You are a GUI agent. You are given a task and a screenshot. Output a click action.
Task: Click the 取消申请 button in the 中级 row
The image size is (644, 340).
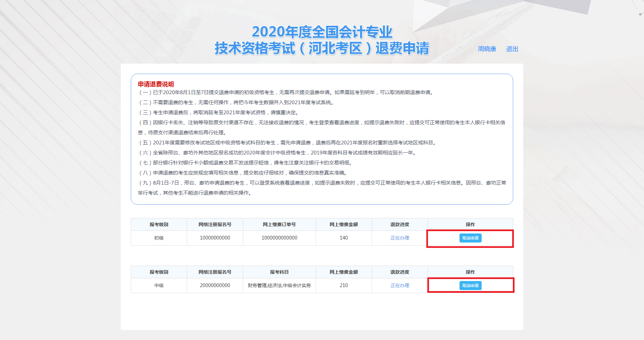470,285
